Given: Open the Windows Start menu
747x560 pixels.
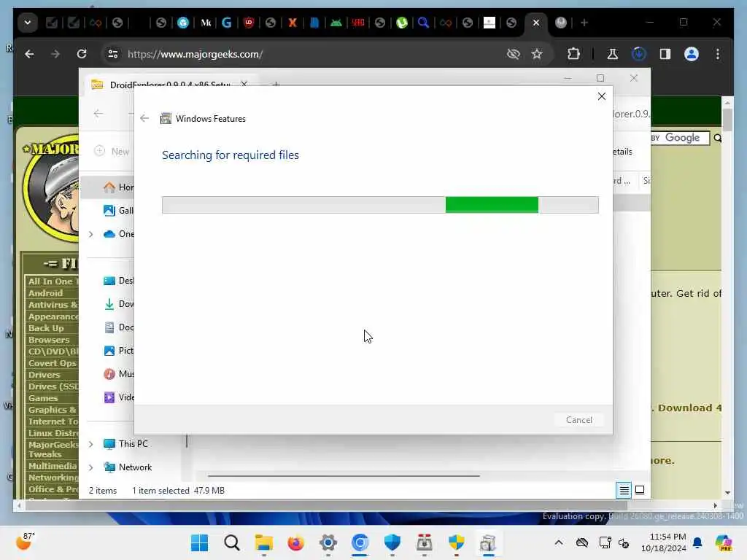Looking at the screenshot, I should pos(199,542).
